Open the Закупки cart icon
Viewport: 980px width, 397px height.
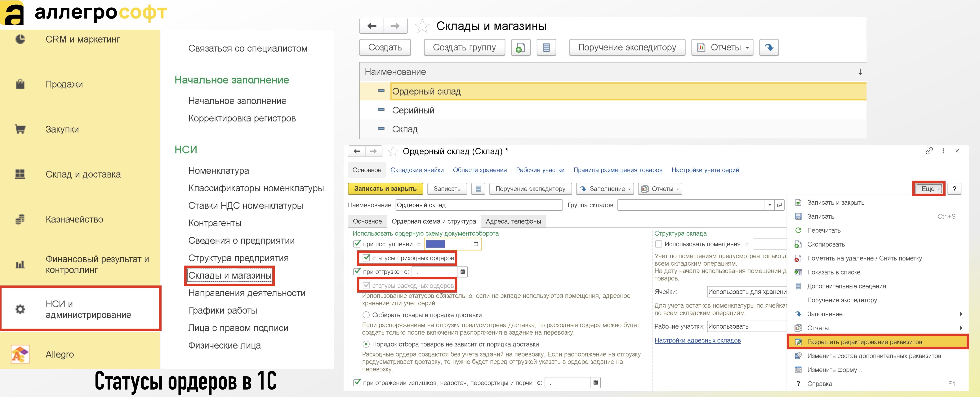[20, 129]
